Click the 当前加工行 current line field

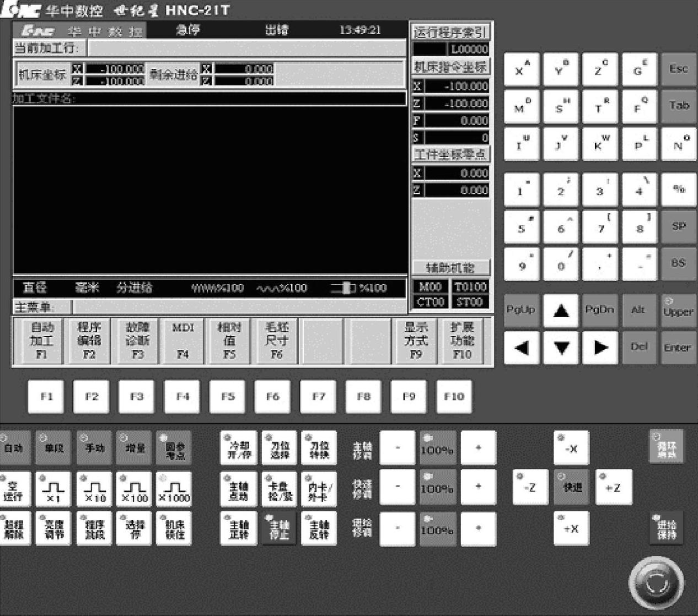point(246,48)
